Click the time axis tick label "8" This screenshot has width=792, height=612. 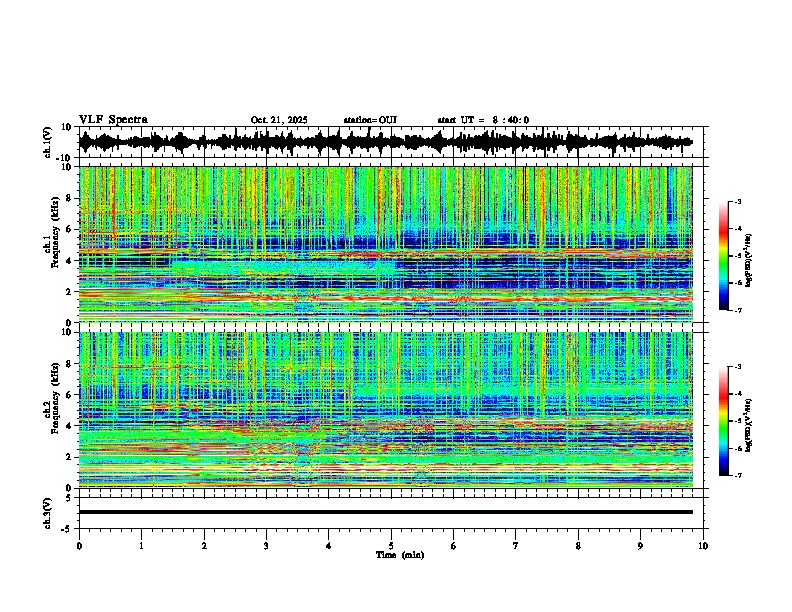pos(578,546)
